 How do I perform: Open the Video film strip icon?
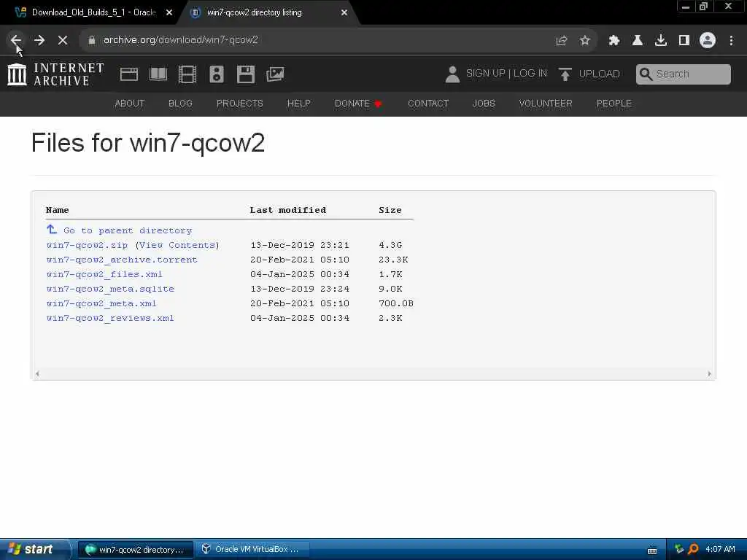[187, 74]
